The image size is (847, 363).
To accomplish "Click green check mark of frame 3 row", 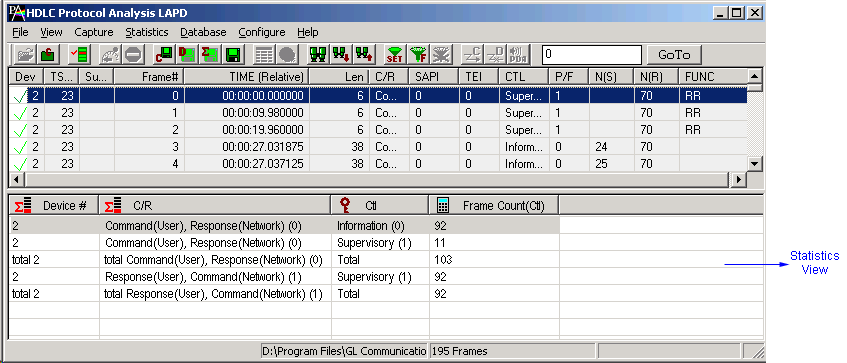I will click(20, 147).
